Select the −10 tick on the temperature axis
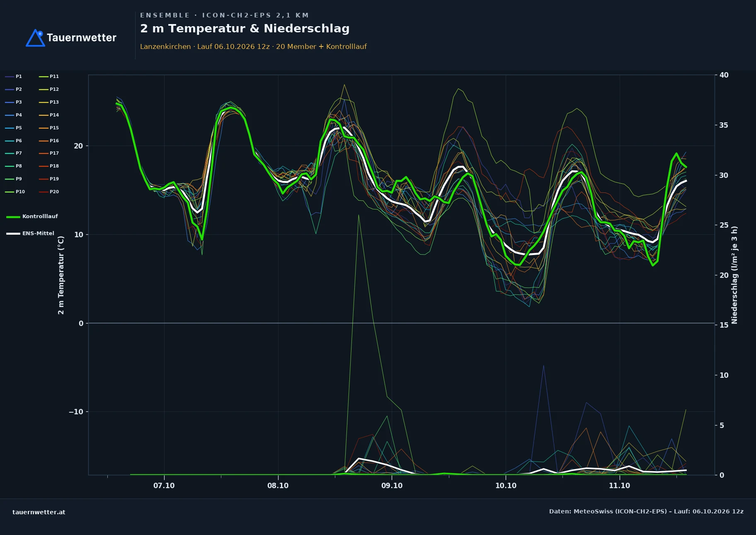756x535 pixels. click(x=76, y=412)
